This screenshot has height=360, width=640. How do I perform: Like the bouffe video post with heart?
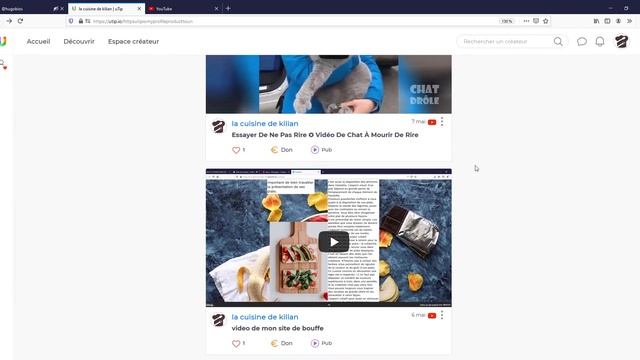(236, 343)
